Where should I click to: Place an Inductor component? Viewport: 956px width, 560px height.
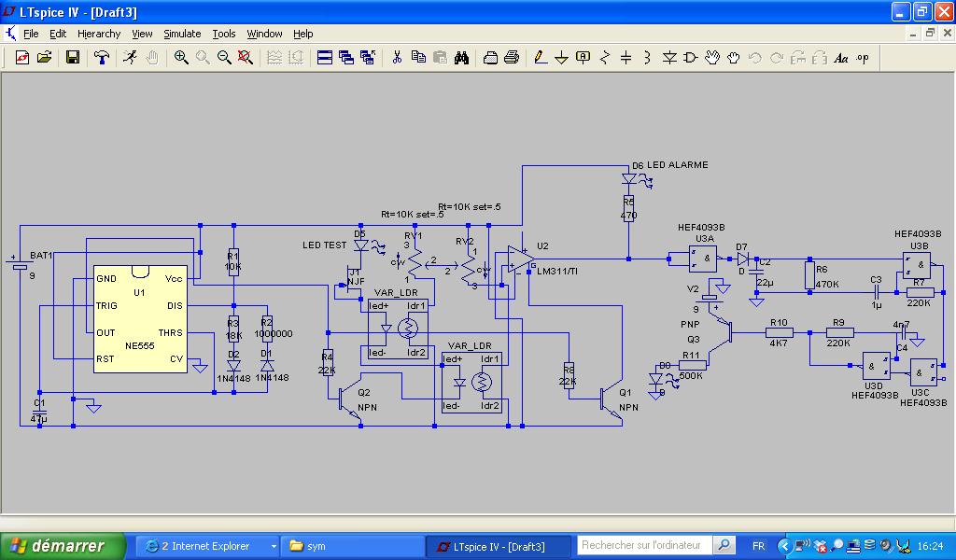pyautogui.click(x=648, y=57)
